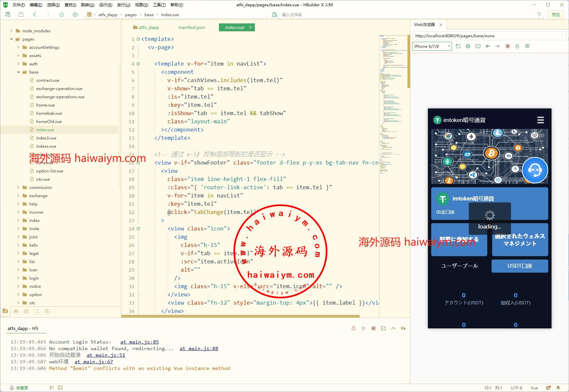Click the browser settings gear icon

pos(468,46)
